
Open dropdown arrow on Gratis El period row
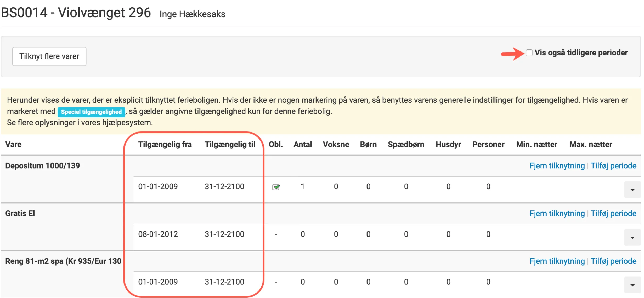tap(632, 237)
